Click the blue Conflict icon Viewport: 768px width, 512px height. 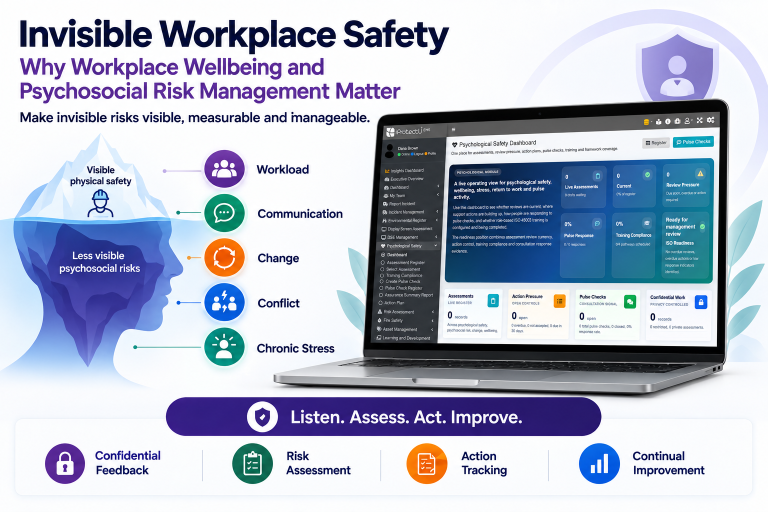pyautogui.click(x=224, y=302)
